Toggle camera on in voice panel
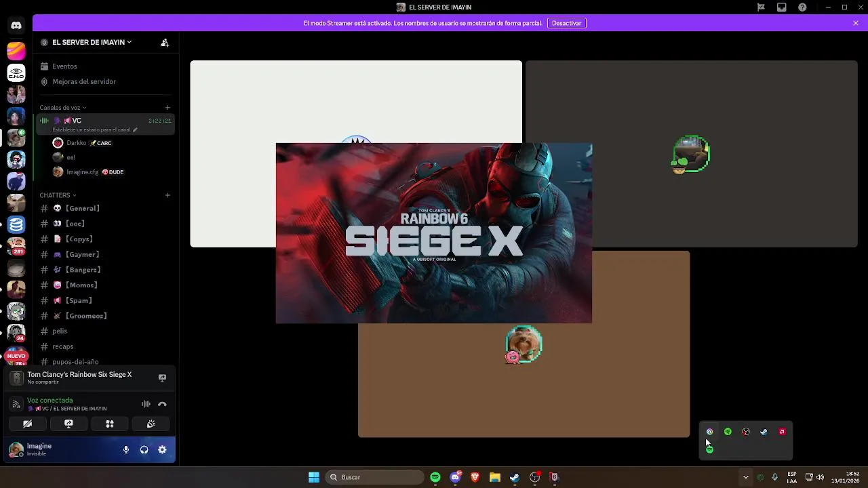 (x=27, y=424)
